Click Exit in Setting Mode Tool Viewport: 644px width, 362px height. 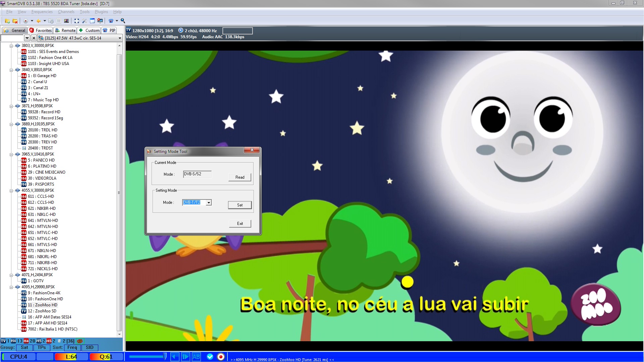240,224
